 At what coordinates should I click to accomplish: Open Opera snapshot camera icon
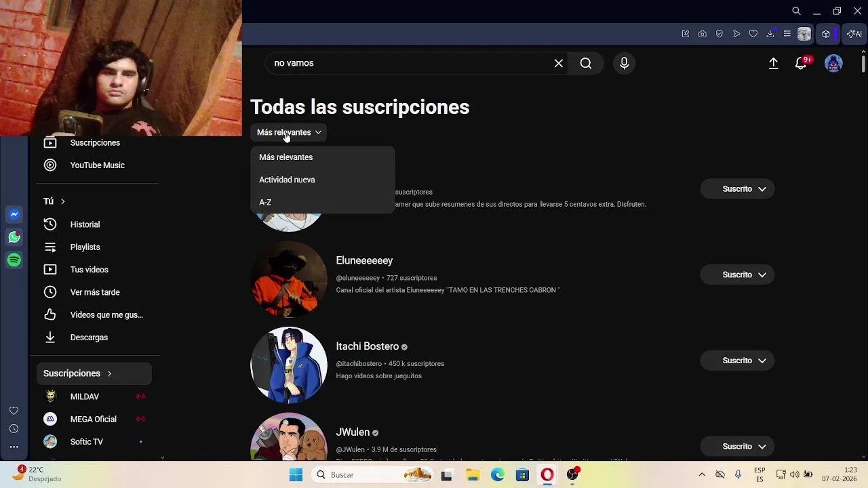[703, 34]
